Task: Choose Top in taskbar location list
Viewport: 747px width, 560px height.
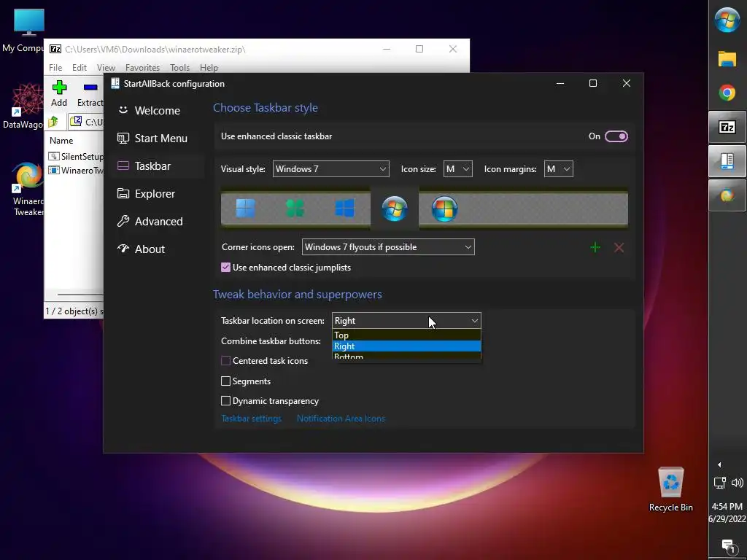Action: click(x=406, y=335)
